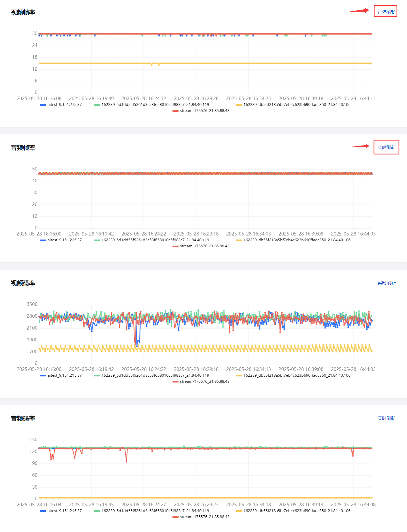Image resolution: width=407 pixels, height=532 pixels.
Task: Toggle 162239_5d1dd55f legend in 视频码率 chart
Action: [x=151, y=375]
